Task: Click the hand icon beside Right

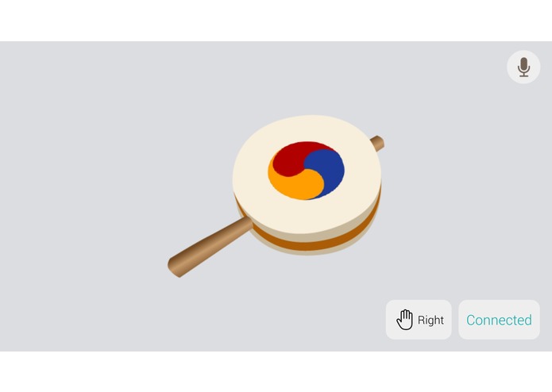Action: [405, 320]
